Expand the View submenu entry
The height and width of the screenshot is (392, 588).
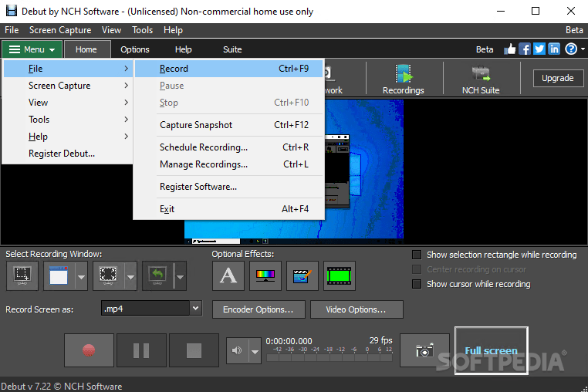pos(67,103)
